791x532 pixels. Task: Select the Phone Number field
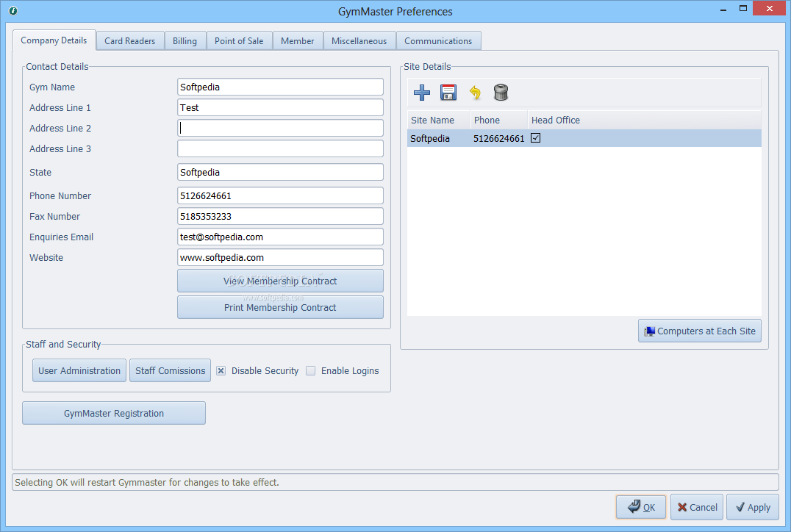point(280,195)
